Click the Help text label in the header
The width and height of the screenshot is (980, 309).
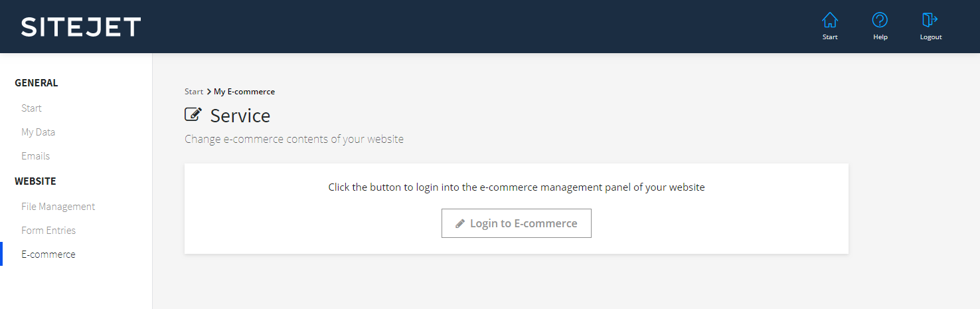pyautogui.click(x=880, y=37)
